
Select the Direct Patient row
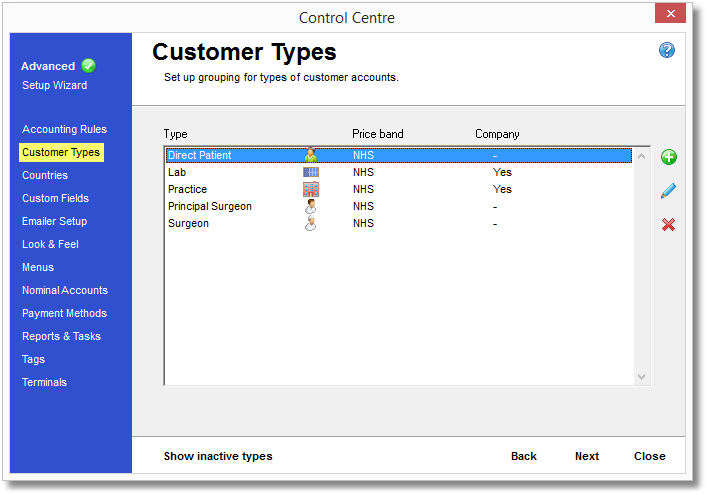point(399,155)
